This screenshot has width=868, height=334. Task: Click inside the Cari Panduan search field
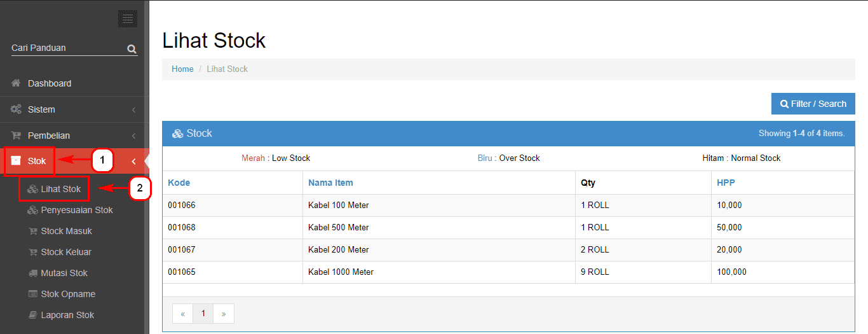pos(67,48)
